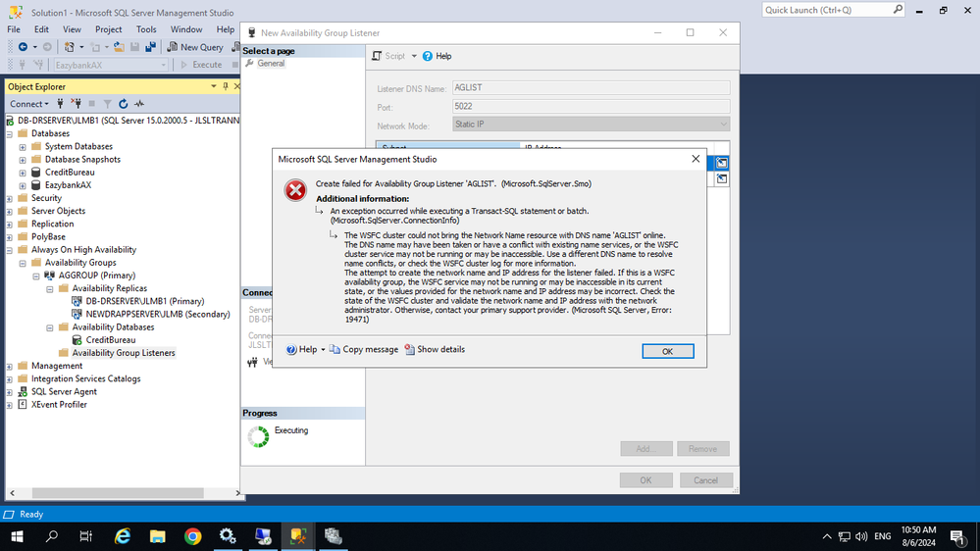
Task: Open the Tools menu
Action: click(146, 29)
